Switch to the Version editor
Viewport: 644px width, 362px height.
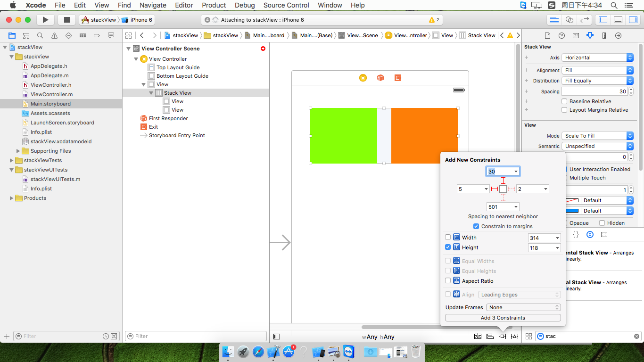click(x=585, y=20)
